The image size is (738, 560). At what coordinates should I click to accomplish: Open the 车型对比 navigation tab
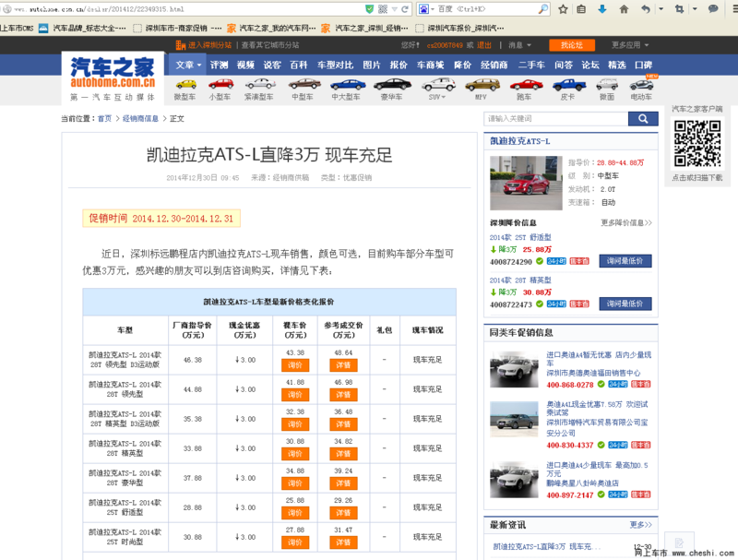[x=335, y=65]
